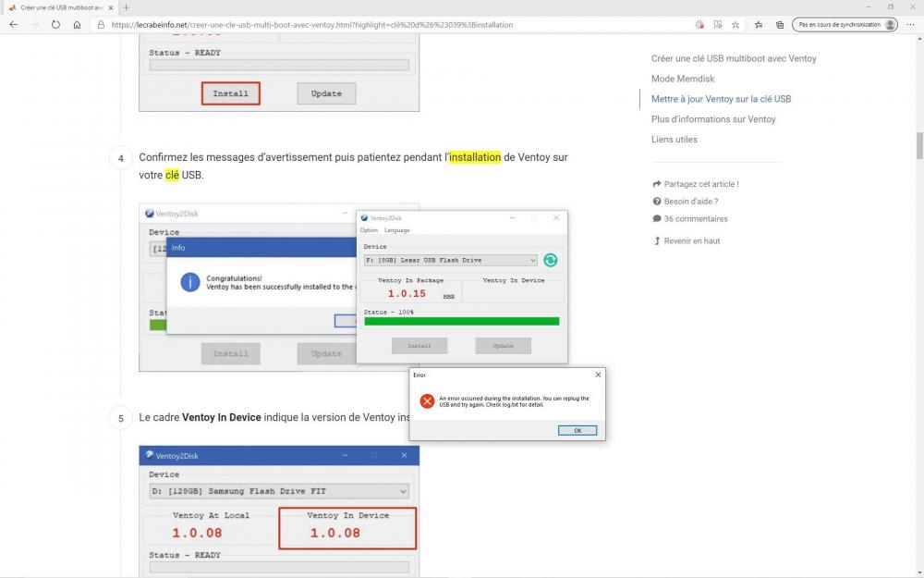Click OK in the Error dialog
This screenshot has height=578, width=924.
[x=577, y=431]
